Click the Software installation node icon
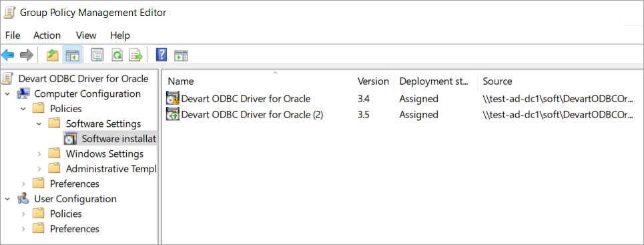 70,139
